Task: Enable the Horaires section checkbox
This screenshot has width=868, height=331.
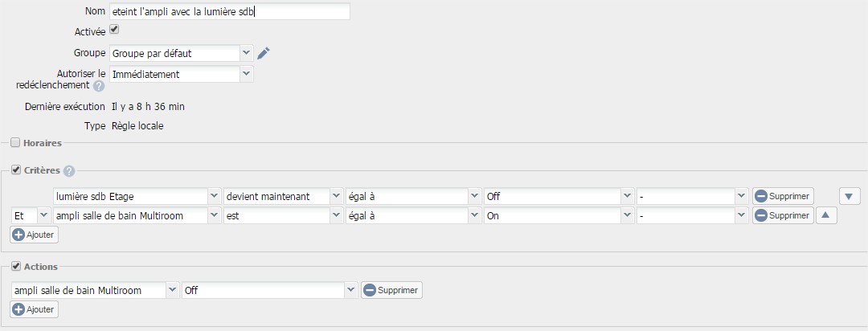Action: click(x=15, y=143)
